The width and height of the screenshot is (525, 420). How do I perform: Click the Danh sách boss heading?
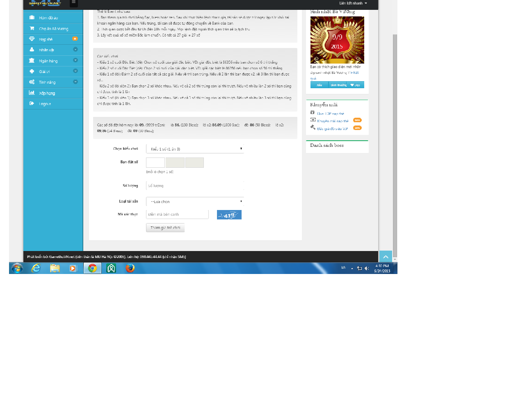click(x=327, y=145)
